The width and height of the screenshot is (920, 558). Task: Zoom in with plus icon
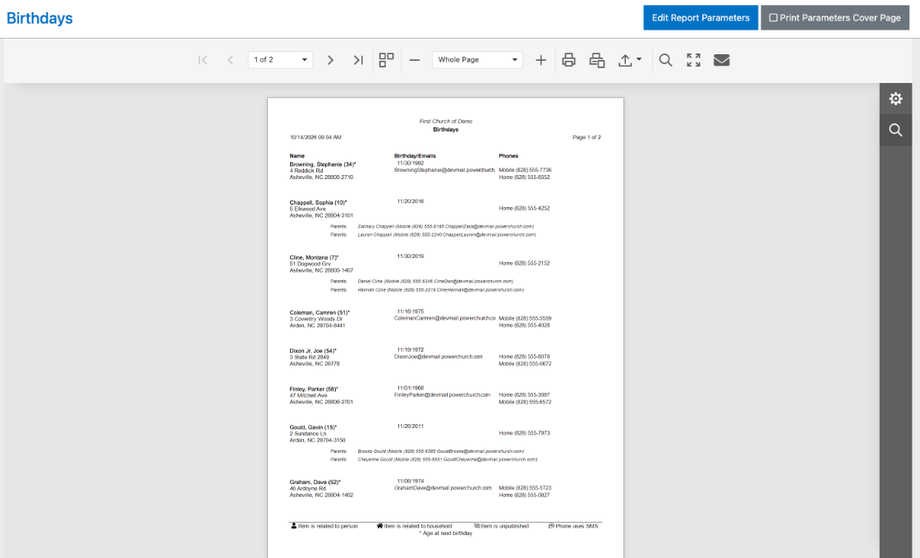540,60
